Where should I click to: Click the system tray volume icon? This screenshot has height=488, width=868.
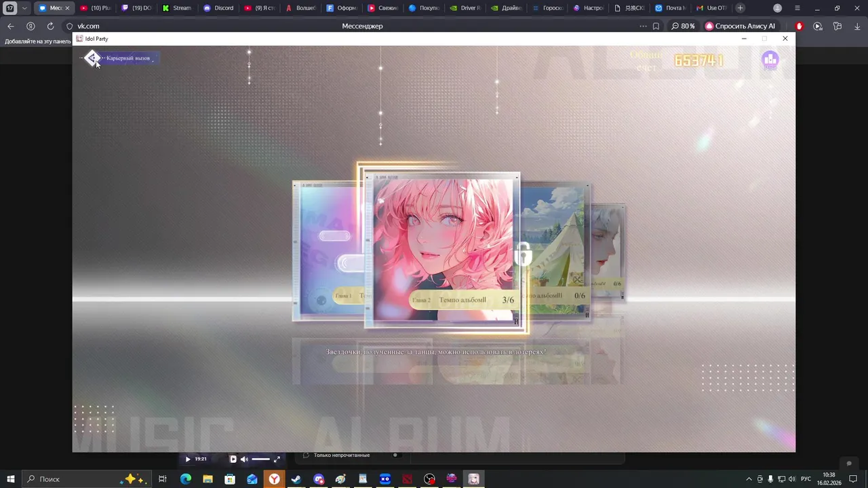pyautogui.click(x=793, y=479)
